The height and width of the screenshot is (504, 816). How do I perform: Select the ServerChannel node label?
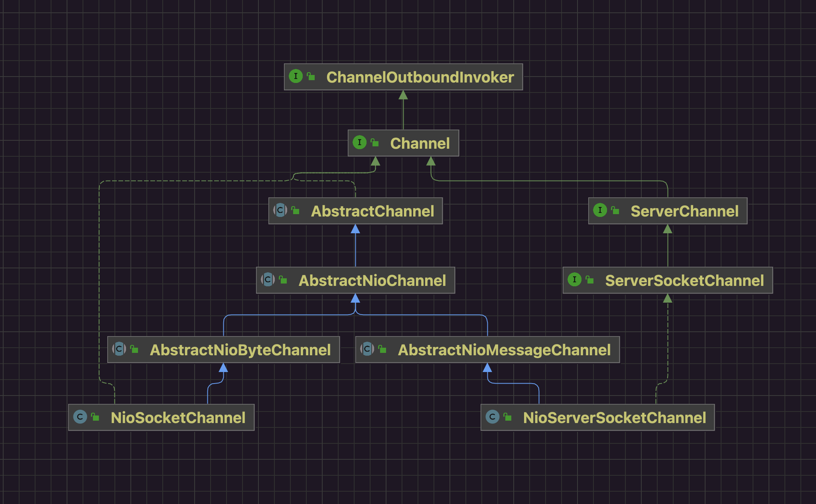pos(684,211)
